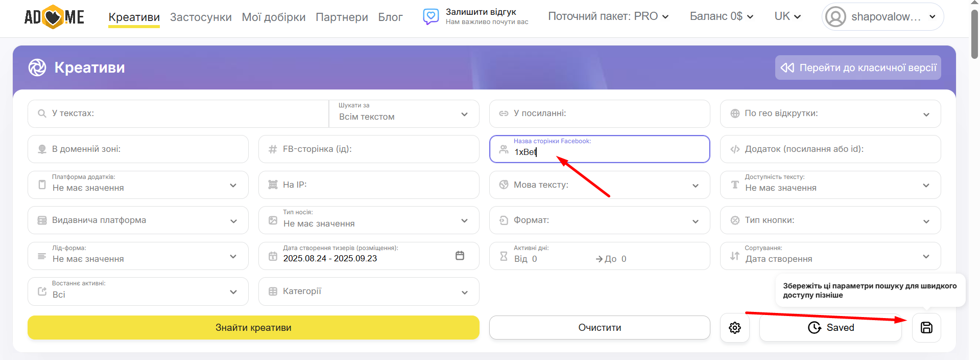Click the page vertical scrollbar

coord(974,35)
